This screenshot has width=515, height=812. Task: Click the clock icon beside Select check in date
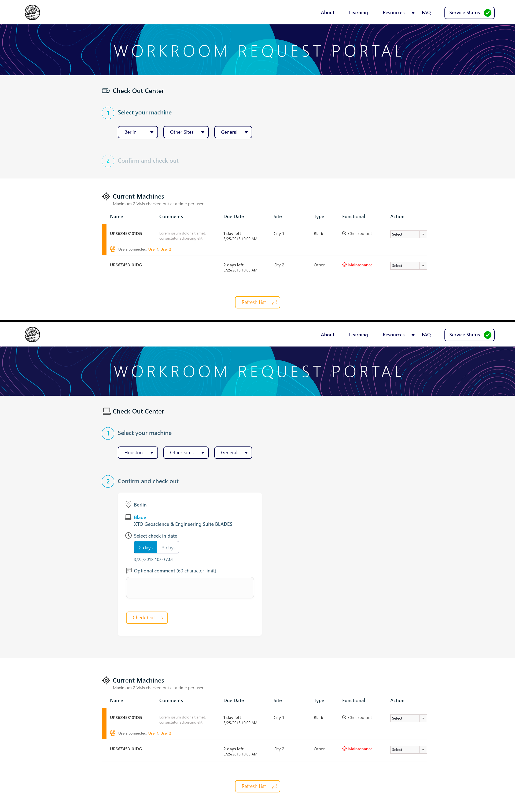128,535
